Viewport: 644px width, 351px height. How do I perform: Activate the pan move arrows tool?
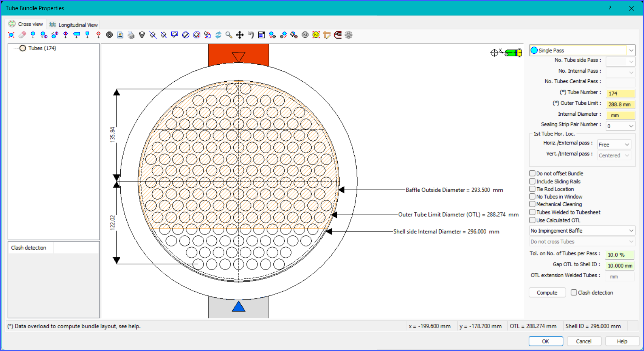tap(240, 35)
